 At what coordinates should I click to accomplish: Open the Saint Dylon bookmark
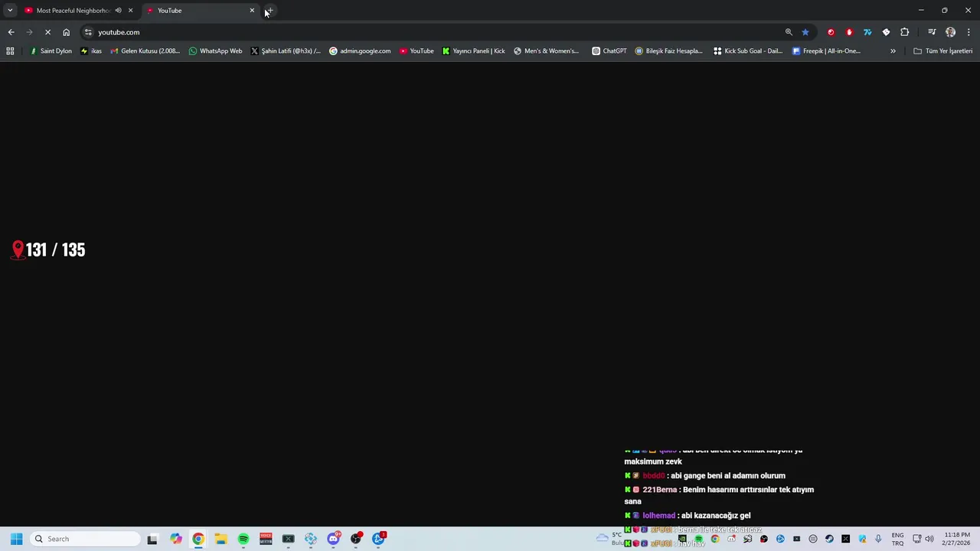click(51, 51)
